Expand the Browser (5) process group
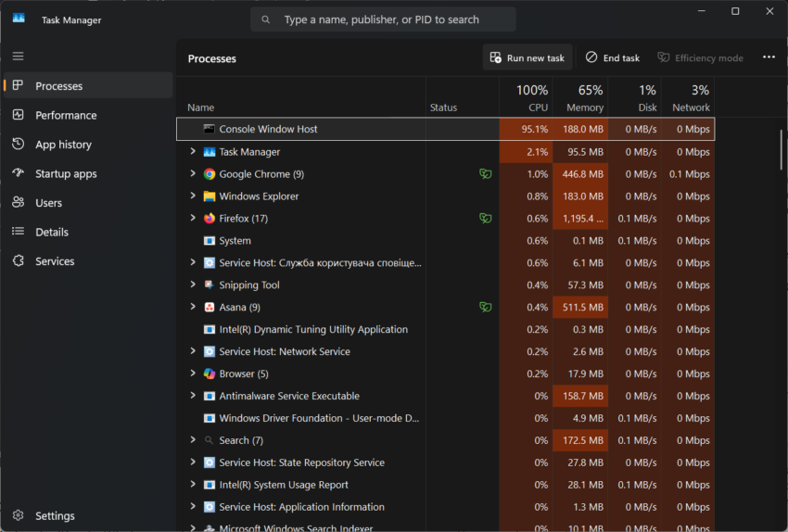 tap(193, 373)
